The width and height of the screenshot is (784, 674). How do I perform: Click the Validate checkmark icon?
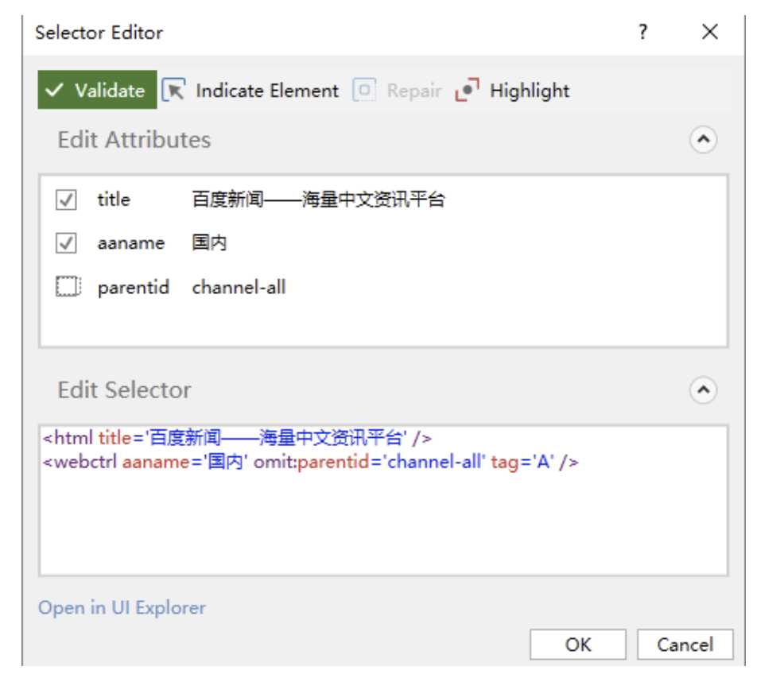pyautogui.click(x=54, y=90)
